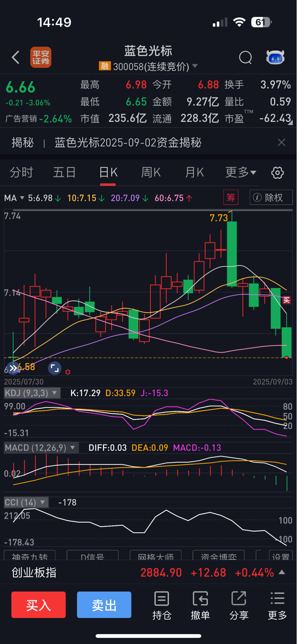Dismiss the 资金揭秘 banner with X

pos(282,142)
